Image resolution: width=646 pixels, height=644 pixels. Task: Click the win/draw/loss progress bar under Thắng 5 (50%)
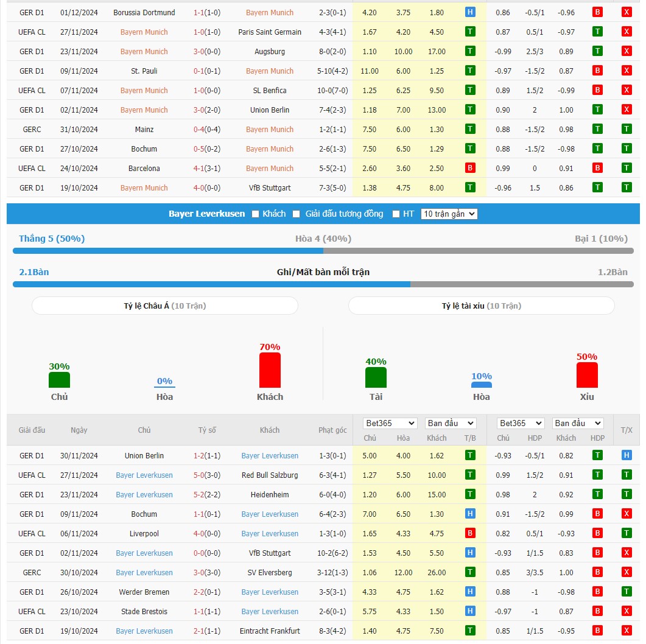[x=323, y=251]
